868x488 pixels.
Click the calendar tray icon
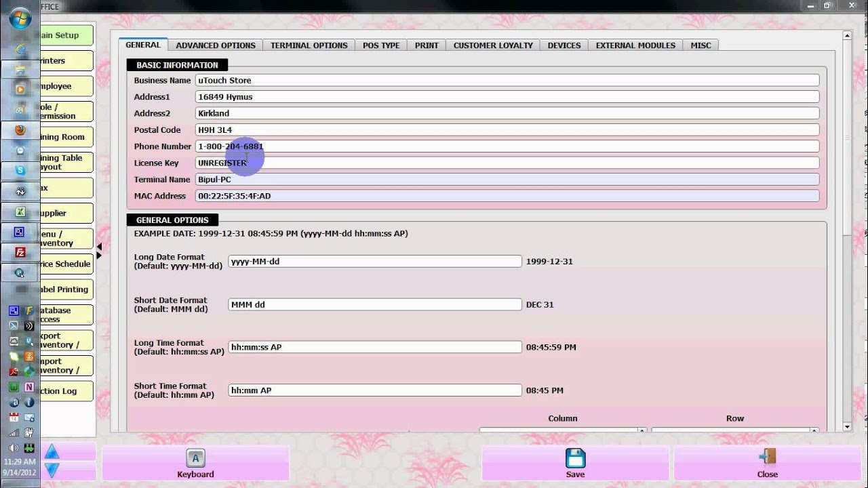[x=14, y=418]
